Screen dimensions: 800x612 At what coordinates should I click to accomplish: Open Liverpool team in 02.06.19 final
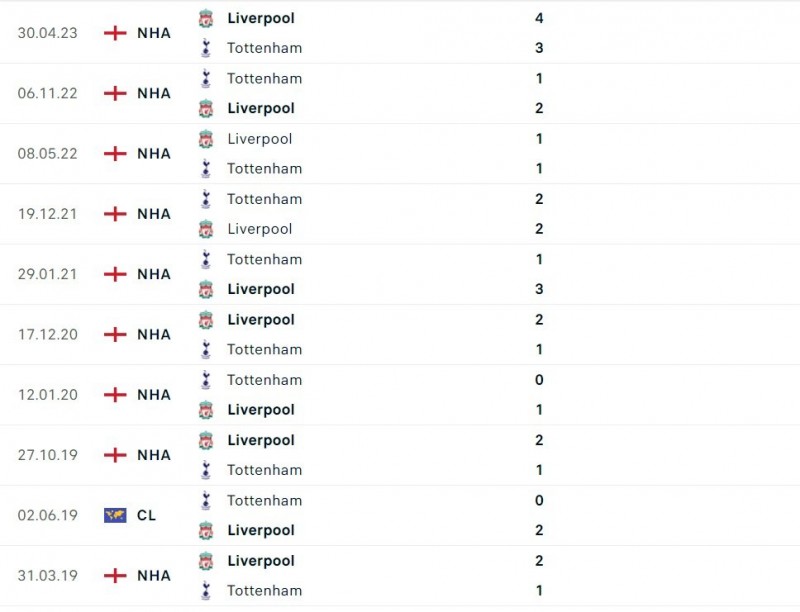coord(261,530)
